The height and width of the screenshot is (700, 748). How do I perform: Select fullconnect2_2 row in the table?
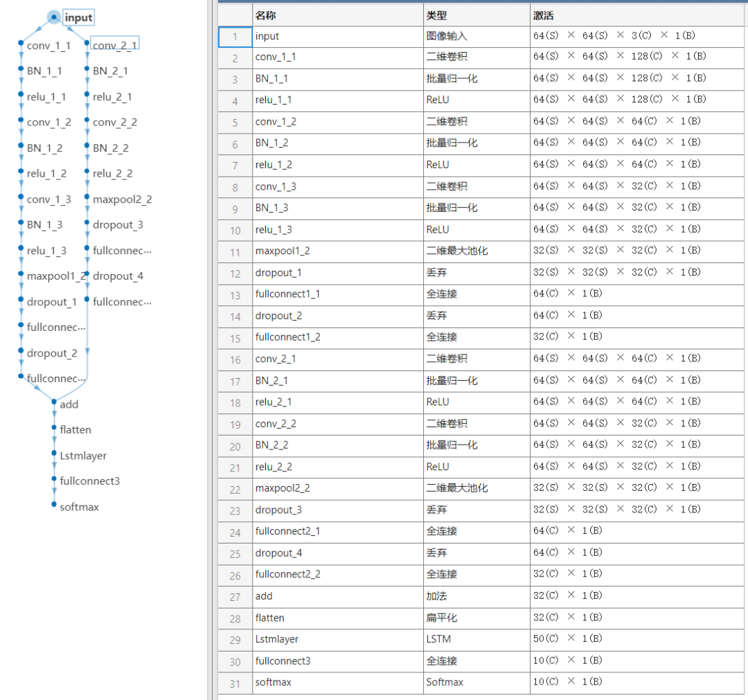(x=481, y=575)
